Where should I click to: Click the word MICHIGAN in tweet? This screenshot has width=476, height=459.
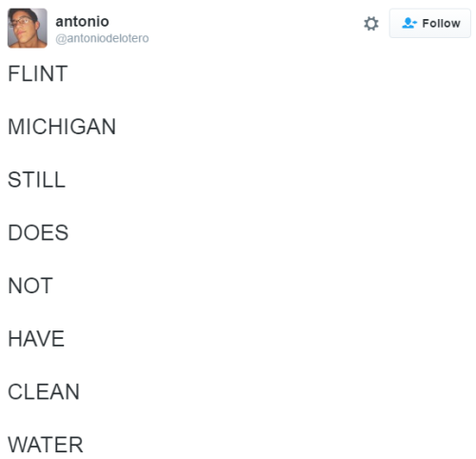tap(62, 127)
